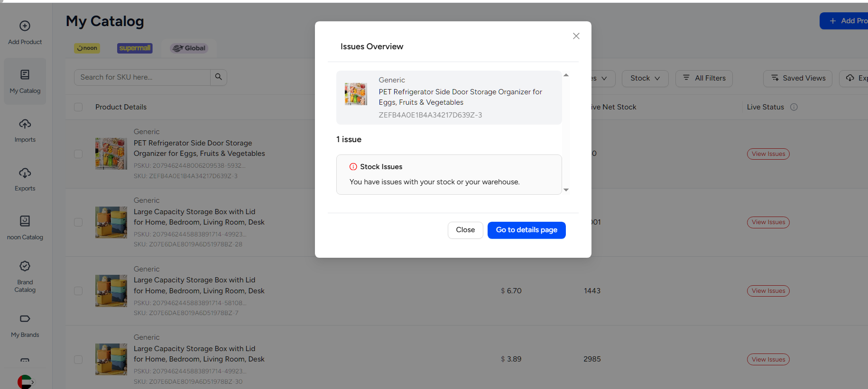Viewport: 868px width, 389px height.
Task: Tick the select-all checkbox in table header
Action: [78, 107]
